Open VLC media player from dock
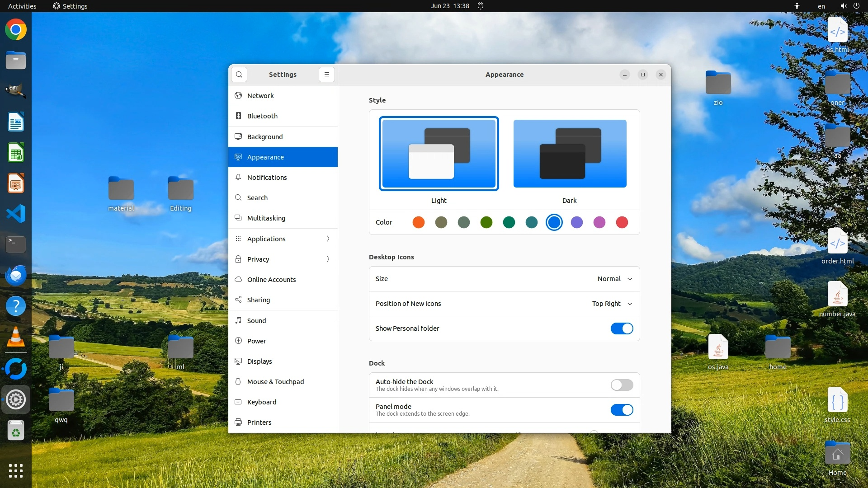 coord(16,337)
